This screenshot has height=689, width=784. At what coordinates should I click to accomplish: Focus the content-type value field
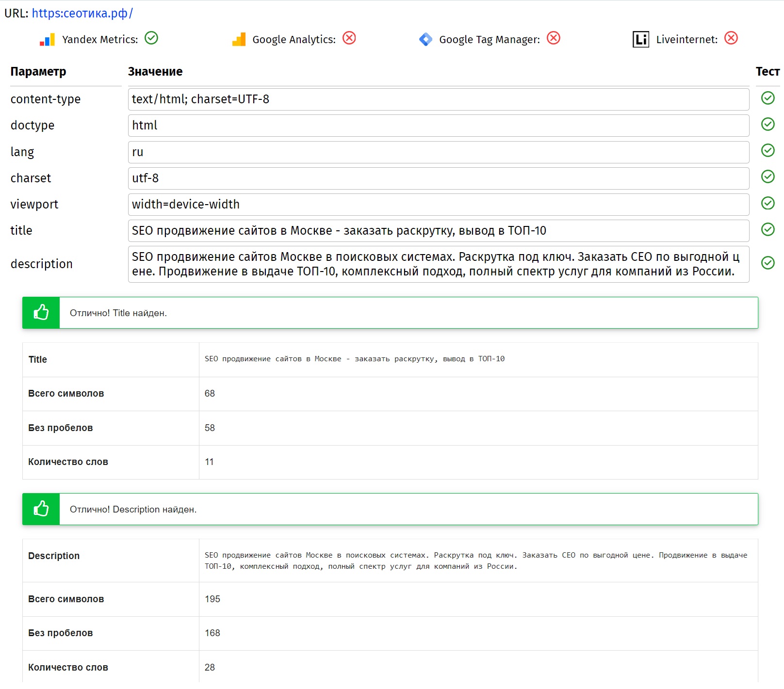(438, 99)
